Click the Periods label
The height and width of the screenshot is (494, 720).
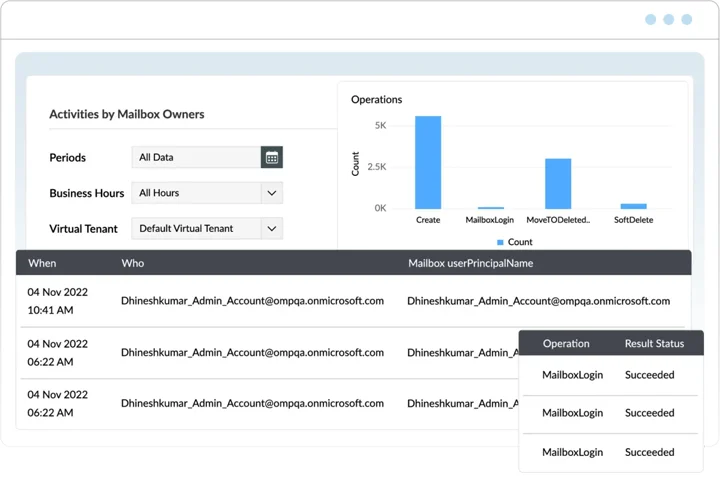tap(68, 157)
